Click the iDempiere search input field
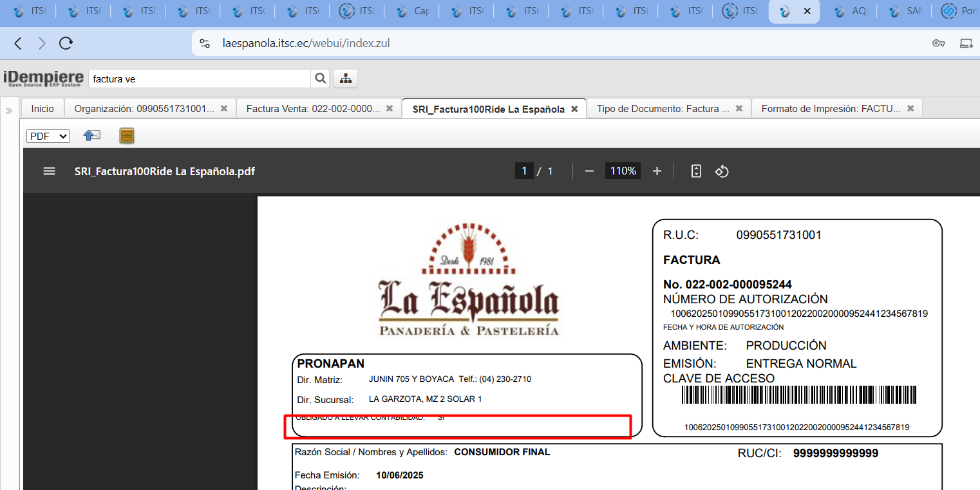The width and height of the screenshot is (980, 490). click(200, 79)
